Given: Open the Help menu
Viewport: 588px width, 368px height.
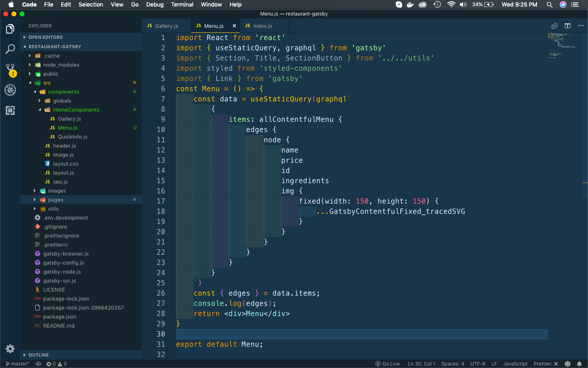Looking at the screenshot, I should pos(235,4).
